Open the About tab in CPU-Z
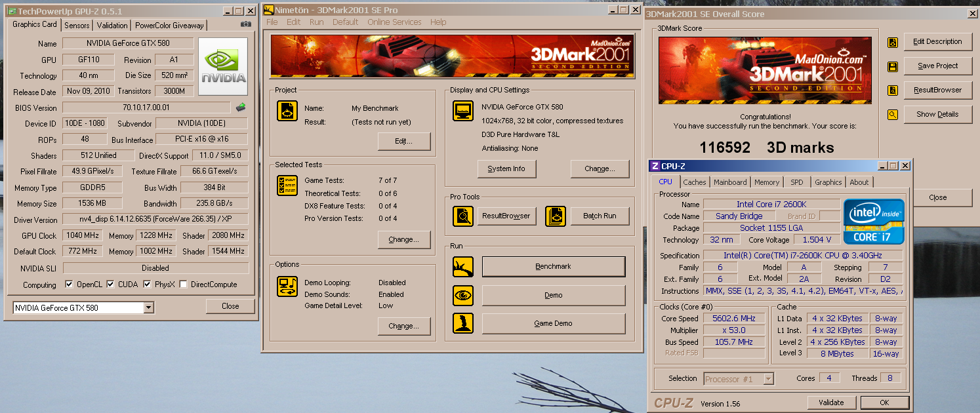Image resolution: width=980 pixels, height=413 pixels. [x=859, y=182]
